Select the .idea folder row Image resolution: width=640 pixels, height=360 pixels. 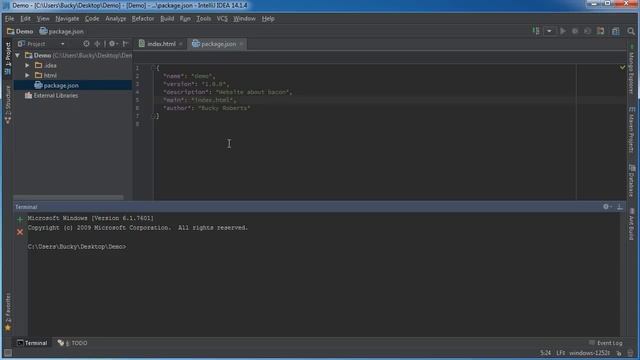(73, 65)
